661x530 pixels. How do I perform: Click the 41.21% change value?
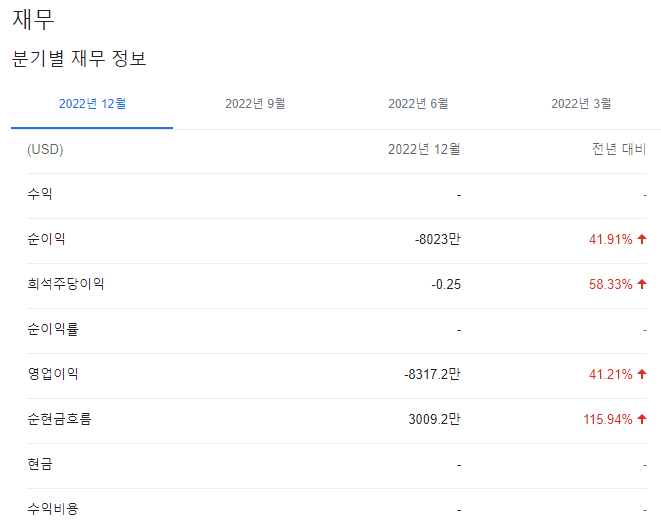pos(610,374)
